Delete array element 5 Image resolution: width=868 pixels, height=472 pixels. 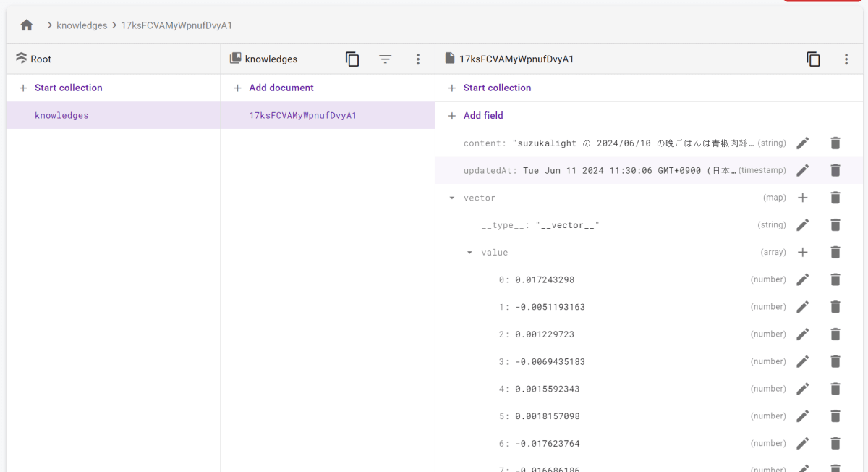tap(835, 416)
